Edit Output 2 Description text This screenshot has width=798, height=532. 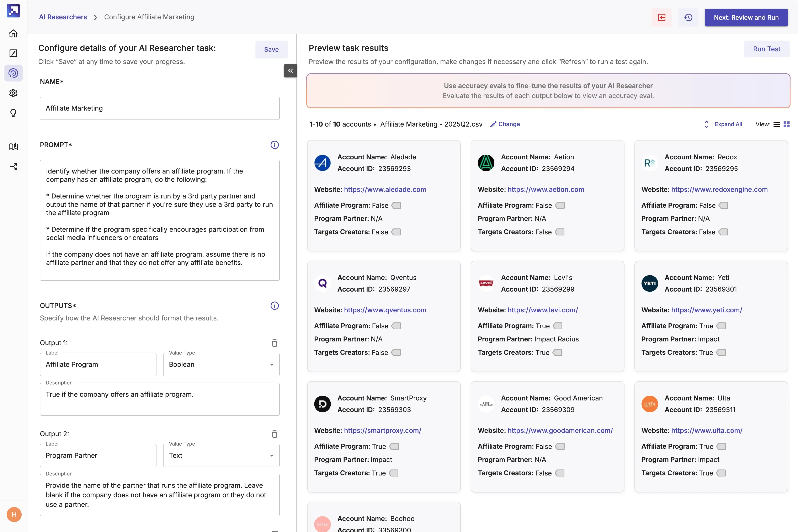(x=159, y=495)
